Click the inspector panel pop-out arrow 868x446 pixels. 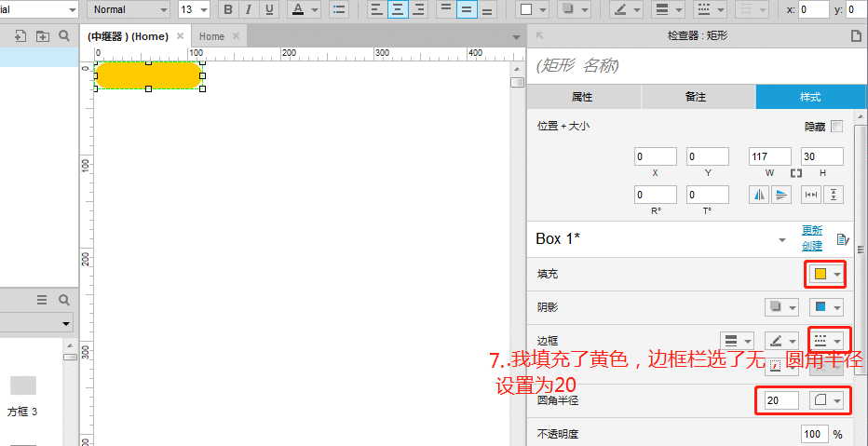tap(540, 36)
